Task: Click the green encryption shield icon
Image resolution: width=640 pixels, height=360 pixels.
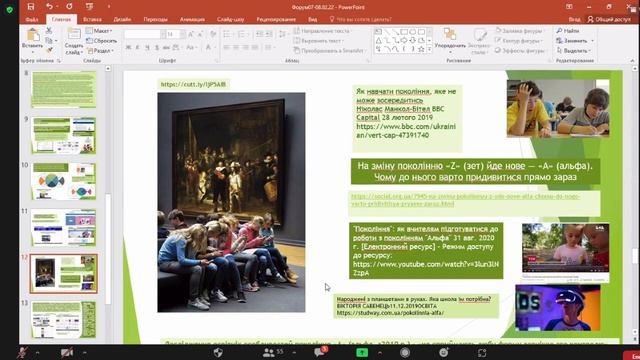Action: coord(10,9)
